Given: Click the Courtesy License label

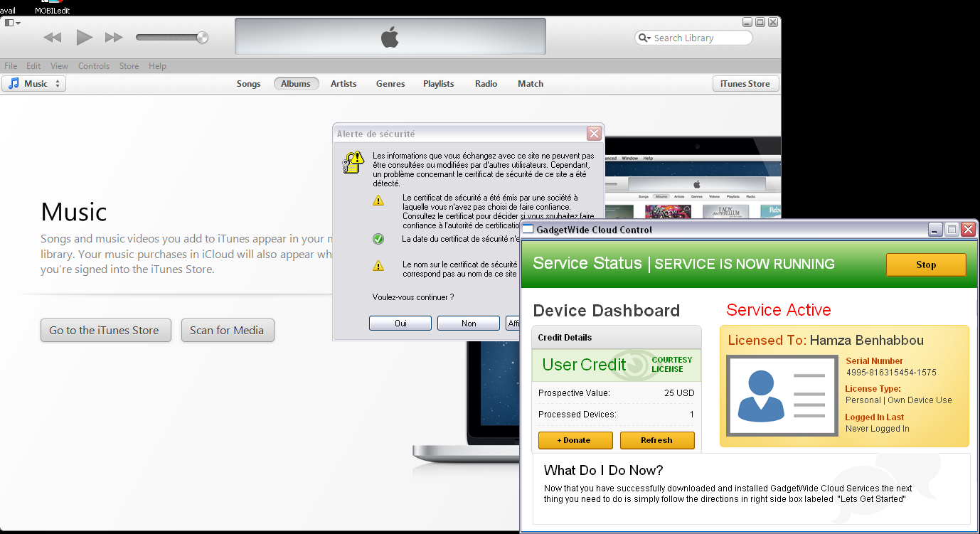Looking at the screenshot, I should pos(671,365).
